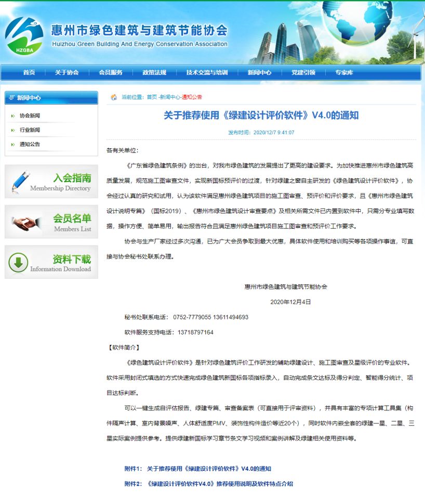The height and width of the screenshot is (504, 425).
Task: Click the grid icon in 新闻中心 sidebar header
Action: (x=12, y=97)
